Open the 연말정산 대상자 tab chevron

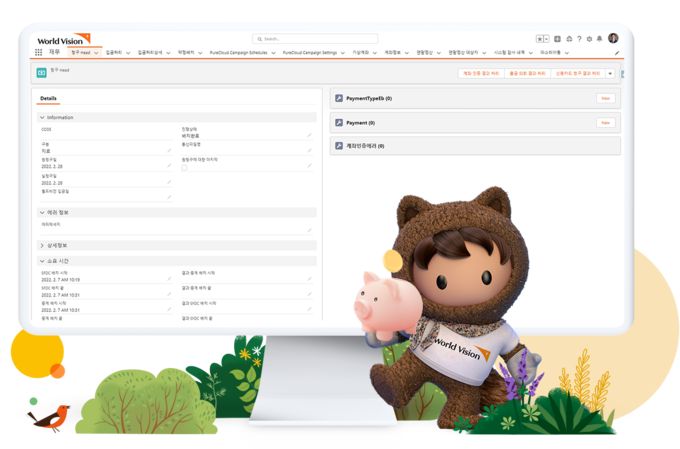(x=484, y=53)
